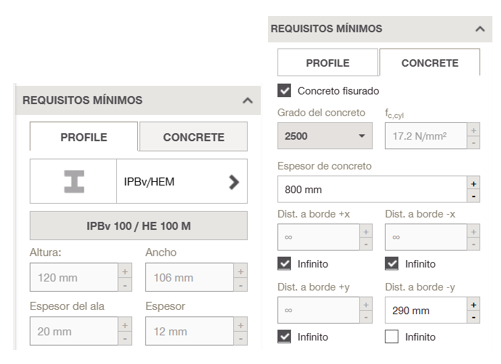Click the Espesor del ala 20 mm field
The image size is (501, 364).
tap(74, 331)
